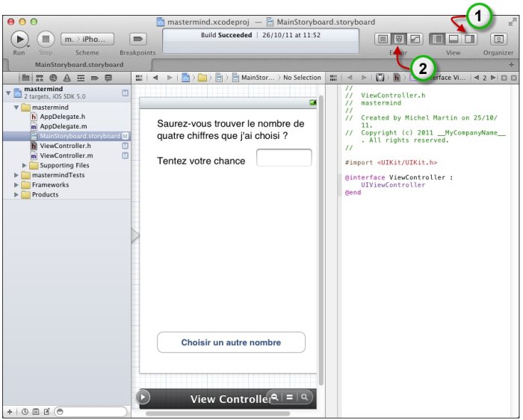Toggle the Breakpoints button
Screen dimensions: 523x420
click(137, 40)
